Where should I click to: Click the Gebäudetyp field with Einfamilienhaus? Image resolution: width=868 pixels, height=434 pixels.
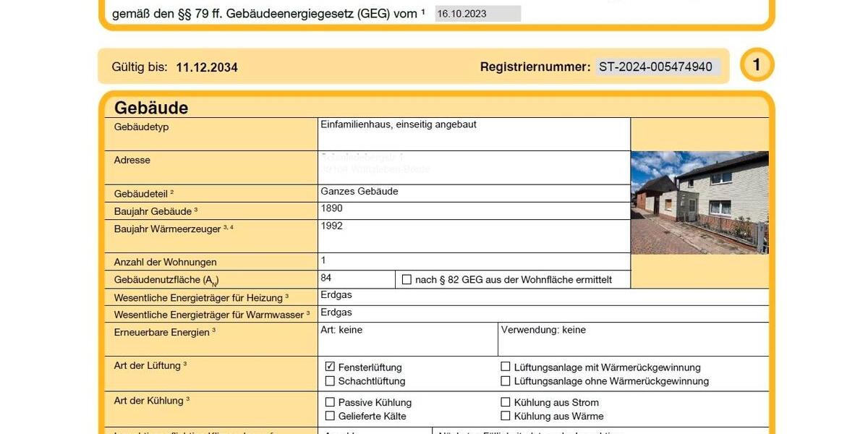click(474, 134)
